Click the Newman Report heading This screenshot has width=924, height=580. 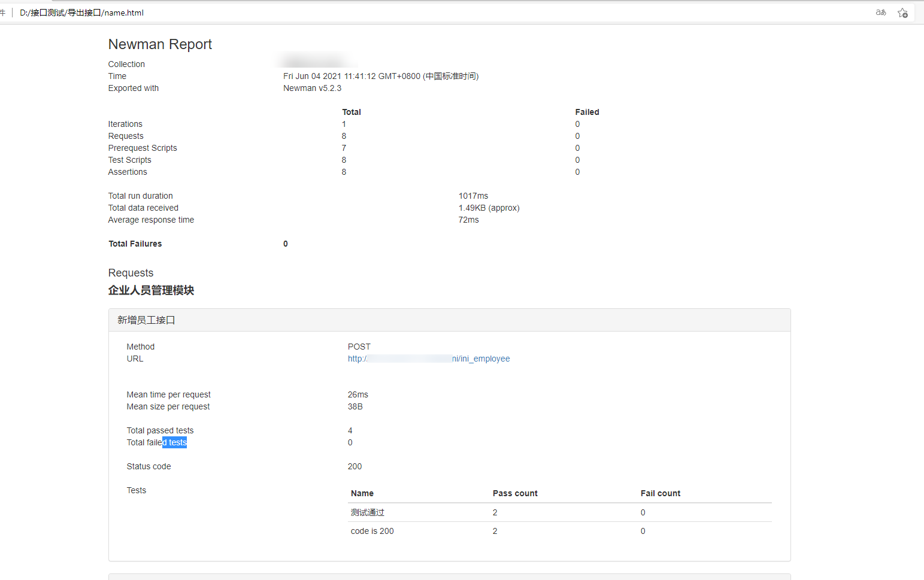160,44
